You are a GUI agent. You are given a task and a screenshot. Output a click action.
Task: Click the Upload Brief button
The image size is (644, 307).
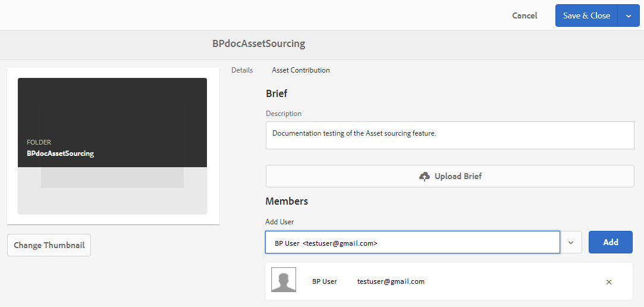click(450, 176)
